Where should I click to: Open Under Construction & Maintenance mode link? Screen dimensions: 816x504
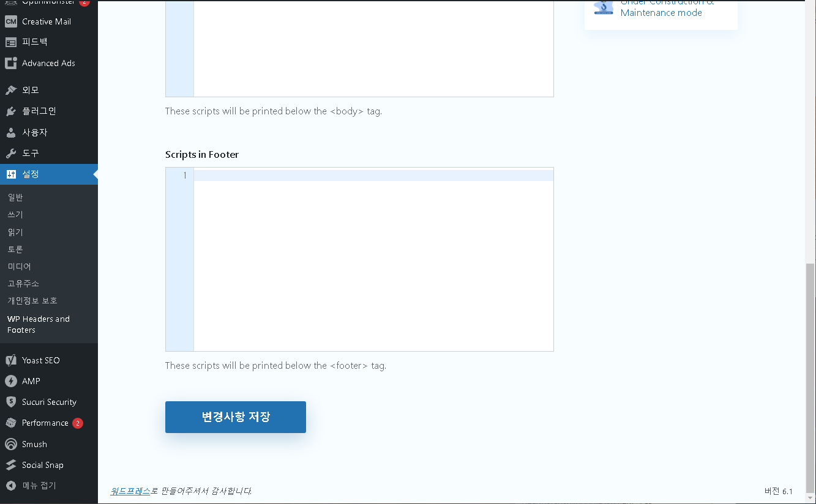[x=667, y=7]
